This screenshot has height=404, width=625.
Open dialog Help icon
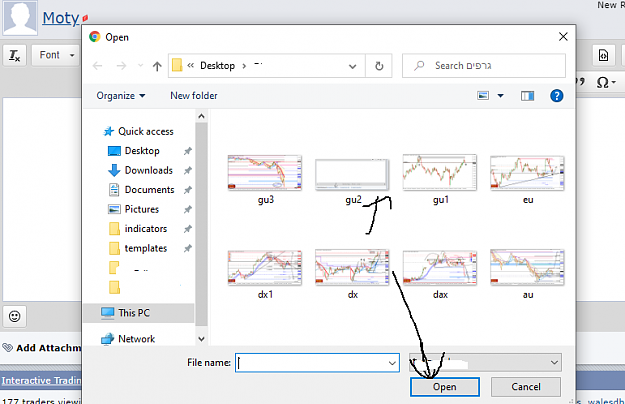556,96
